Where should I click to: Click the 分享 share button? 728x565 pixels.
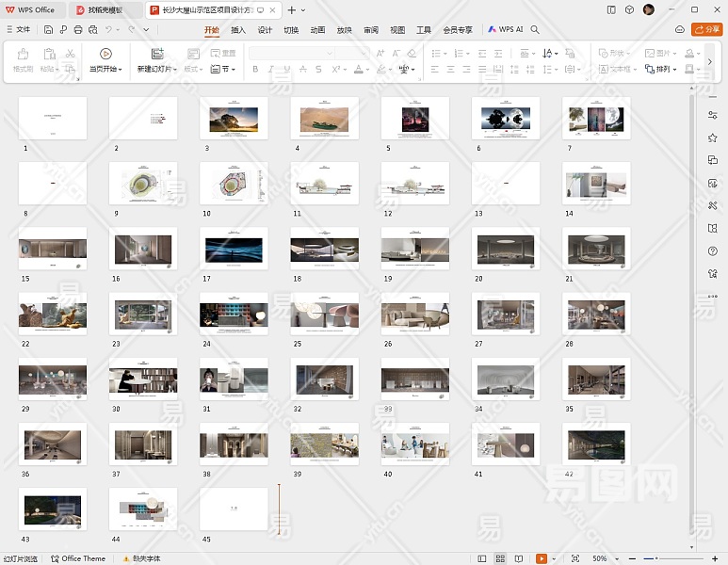pos(705,30)
